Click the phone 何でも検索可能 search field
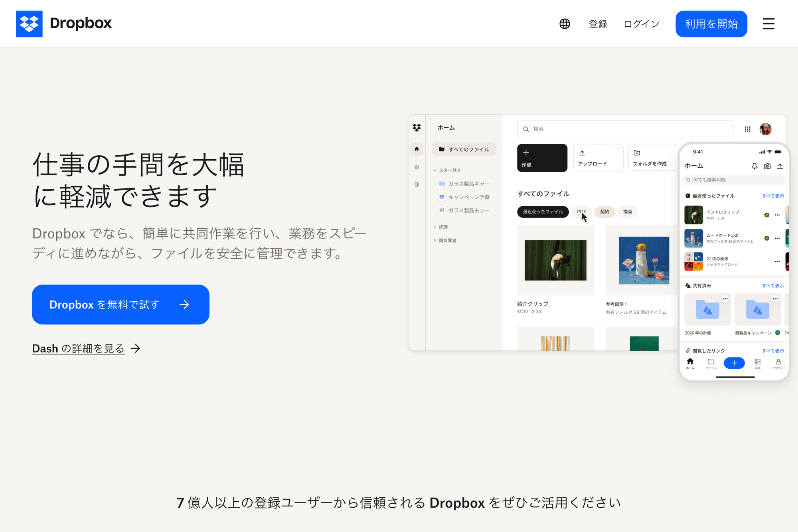The width and height of the screenshot is (798, 532). [734, 180]
